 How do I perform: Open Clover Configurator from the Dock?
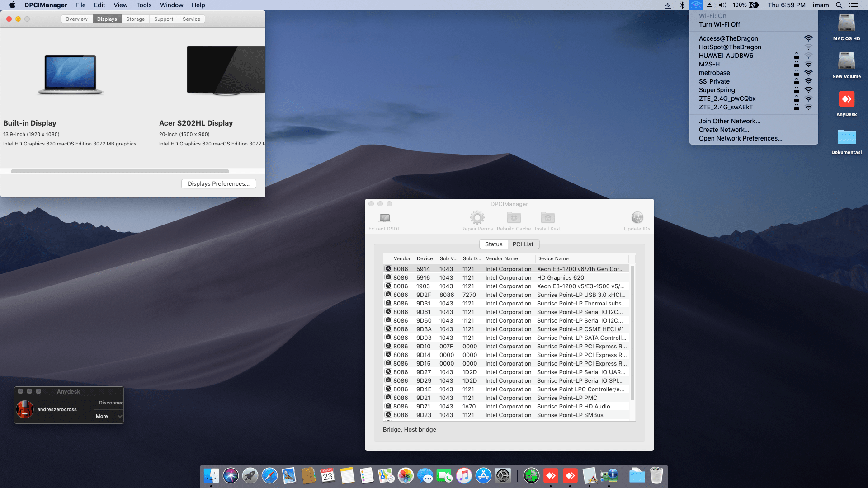click(531, 475)
